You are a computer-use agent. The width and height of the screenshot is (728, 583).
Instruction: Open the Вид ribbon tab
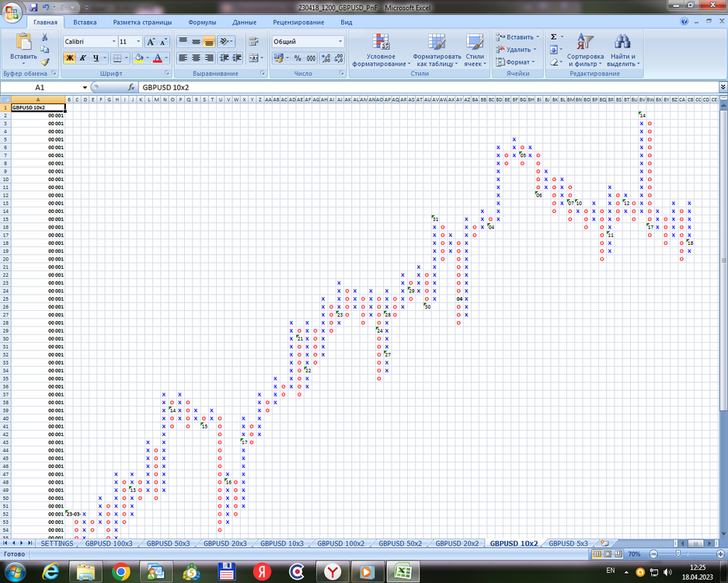pyautogui.click(x=347, y=23)
